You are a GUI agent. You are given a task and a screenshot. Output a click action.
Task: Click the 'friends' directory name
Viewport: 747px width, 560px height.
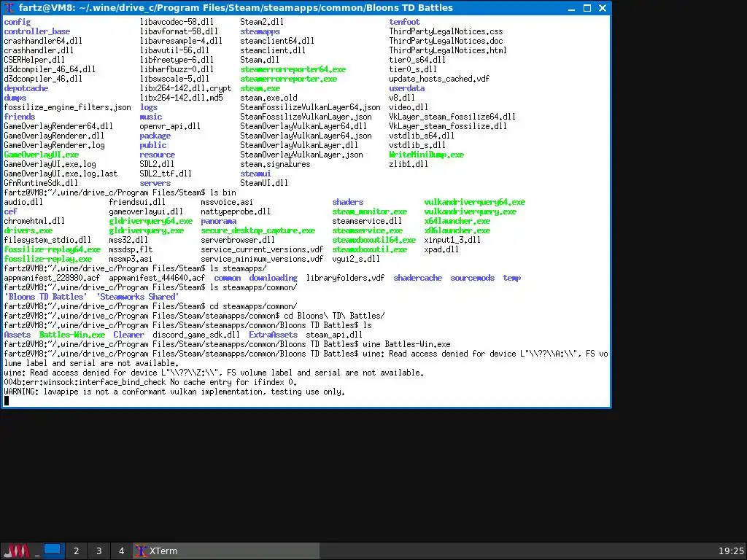point(19,117)
